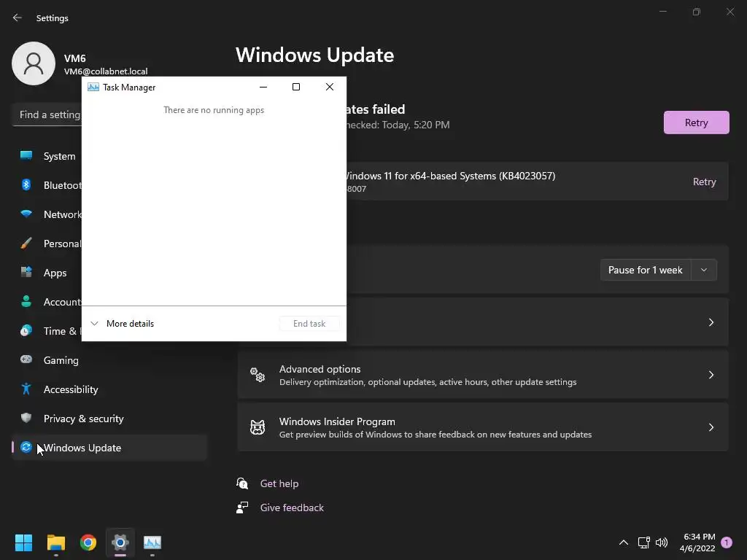The height and width of the screenshot is (560, 747).
Task: Select the Apps icon in sidebar
Action: 26,273
